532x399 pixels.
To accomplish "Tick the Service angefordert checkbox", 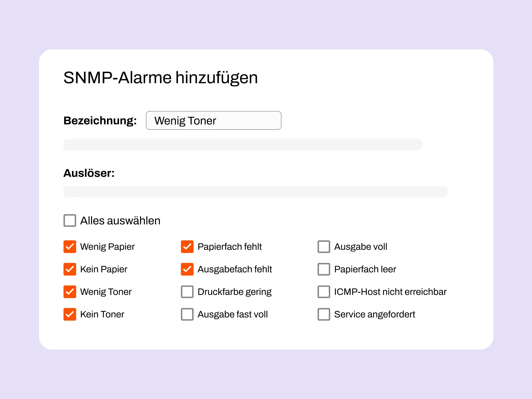I will tap(324, 314).
